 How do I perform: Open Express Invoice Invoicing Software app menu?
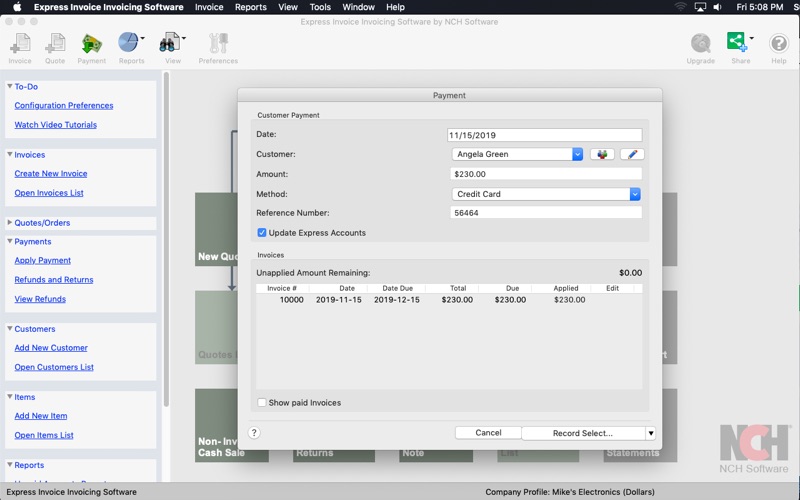[x=109, y=7]
